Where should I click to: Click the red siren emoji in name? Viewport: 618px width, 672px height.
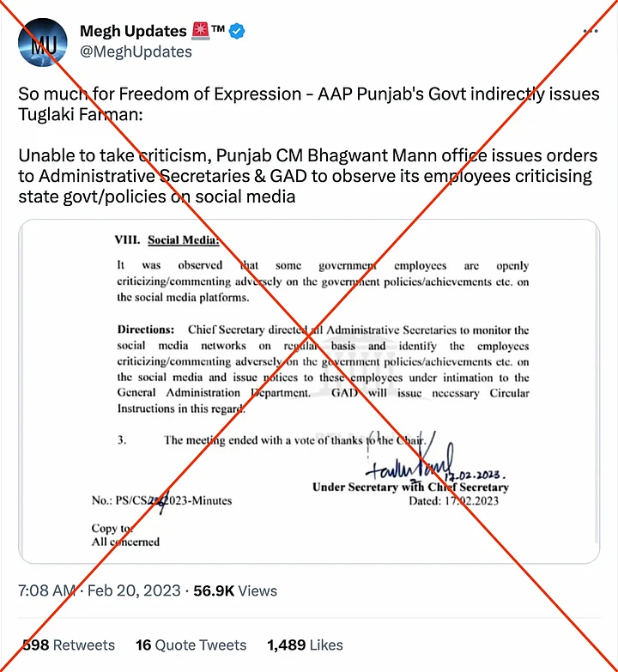coord(199,32)
